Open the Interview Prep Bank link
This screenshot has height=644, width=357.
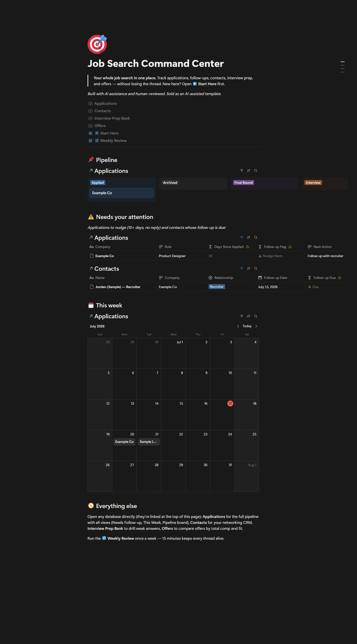(112, 119)
